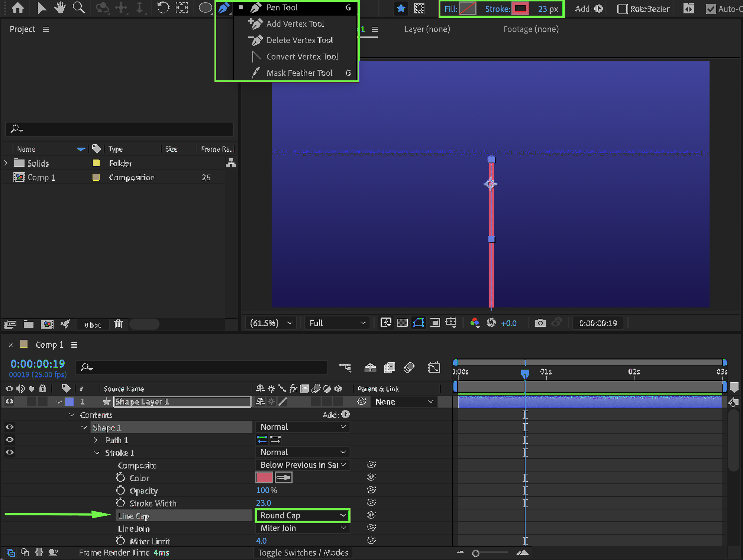Enable motion blur for the timeline
The height and width of the screenshot is (560, 743).
click(x=409, y=367)
